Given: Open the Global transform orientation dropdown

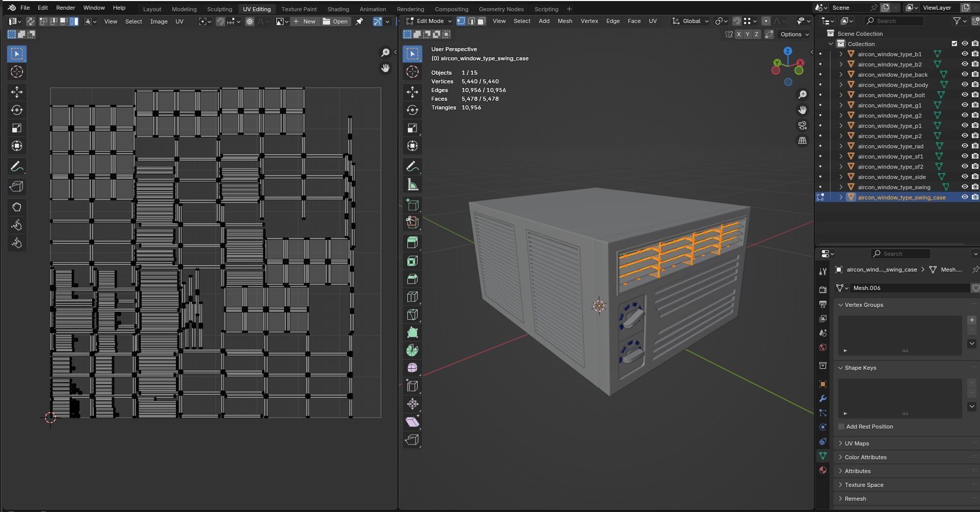Looking at the screenshot, I should pyautogui.click(x=691, y=21).
